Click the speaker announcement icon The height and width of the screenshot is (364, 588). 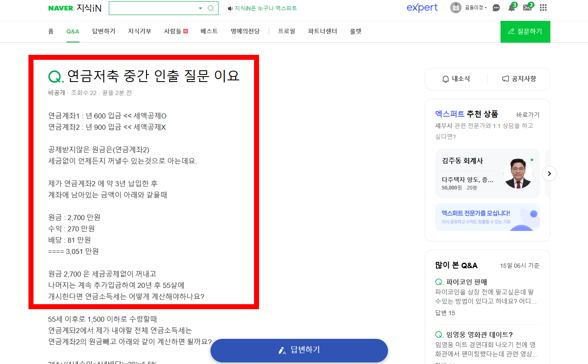coord(230,8)
